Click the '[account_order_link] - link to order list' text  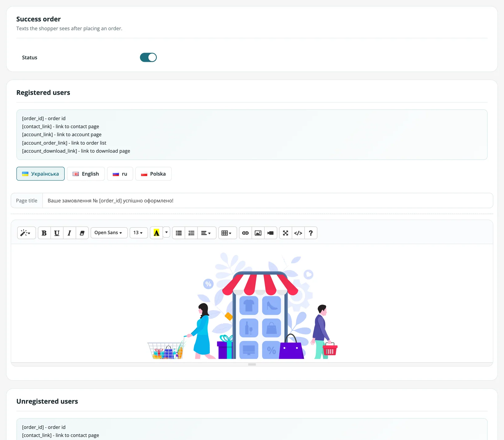point(64,143)
